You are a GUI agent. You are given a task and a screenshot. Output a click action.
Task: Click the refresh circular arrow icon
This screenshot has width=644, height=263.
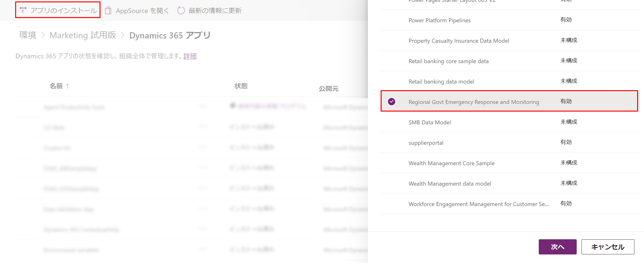tap(181, 10)
